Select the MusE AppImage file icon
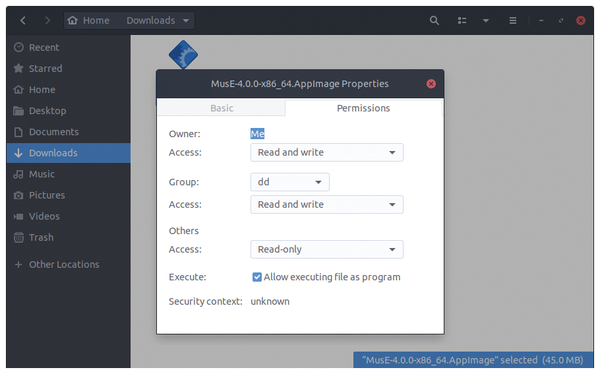 coord(183,54)
